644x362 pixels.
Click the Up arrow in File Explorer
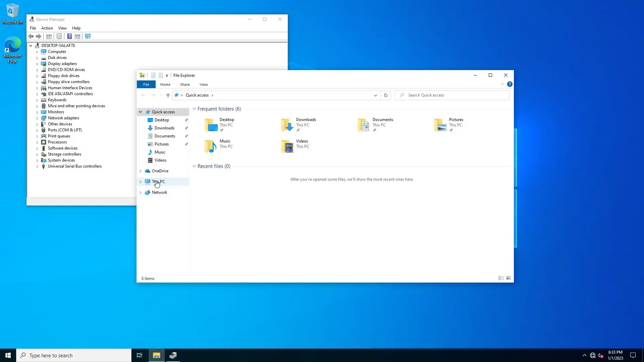tap(168, 95)
